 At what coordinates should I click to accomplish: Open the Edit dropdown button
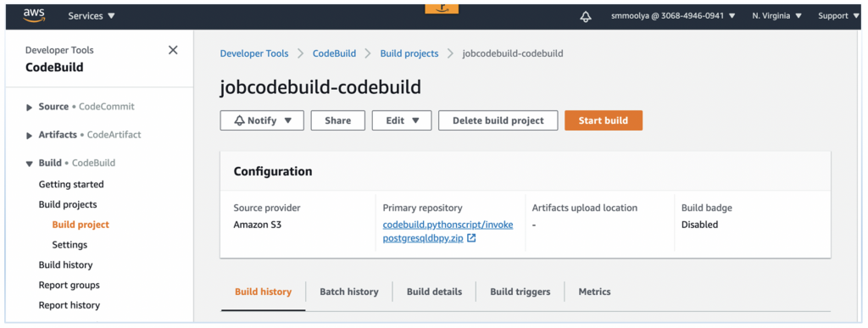[401, 120]
